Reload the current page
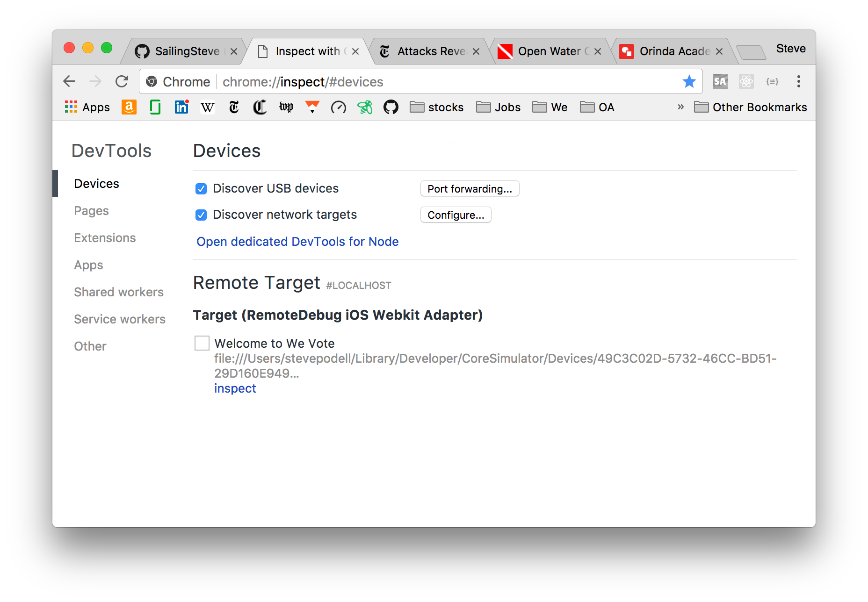868x602 pixels. coord(122,81)
